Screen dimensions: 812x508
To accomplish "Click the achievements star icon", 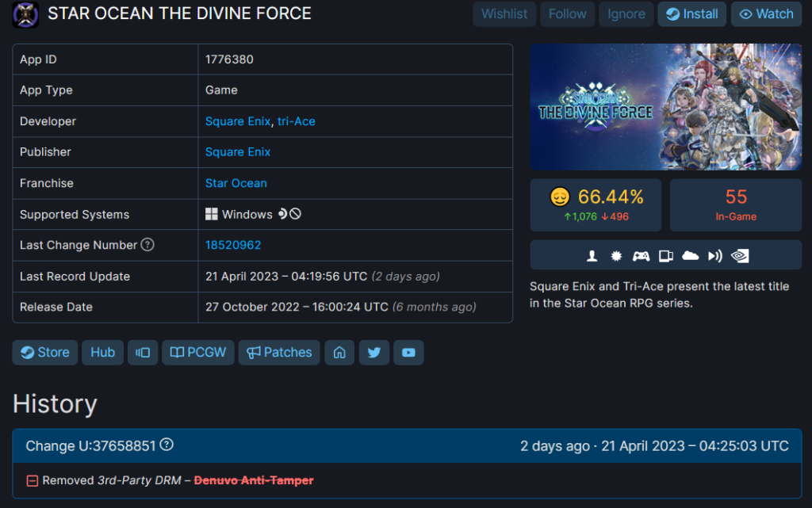I will (x=616, y=255).
